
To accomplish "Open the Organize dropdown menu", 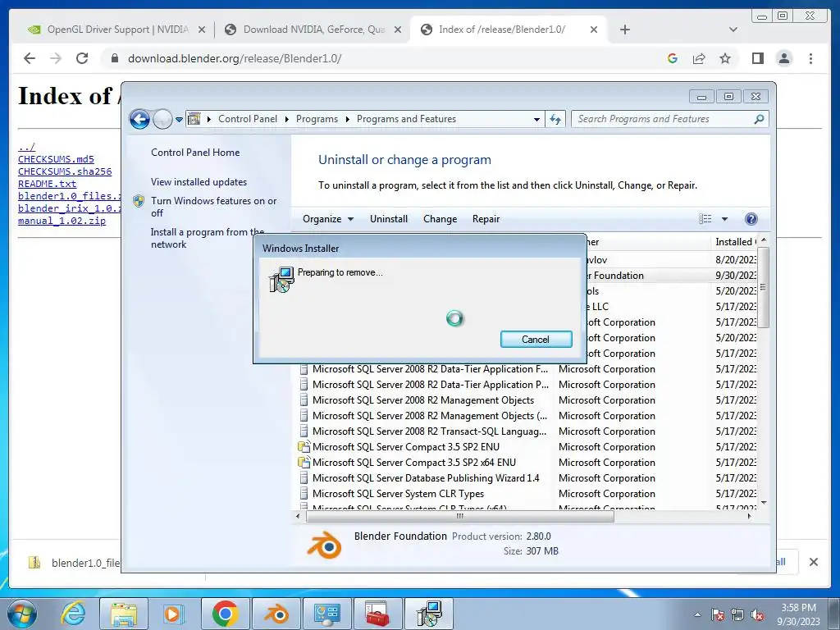I will click(328, 218).
